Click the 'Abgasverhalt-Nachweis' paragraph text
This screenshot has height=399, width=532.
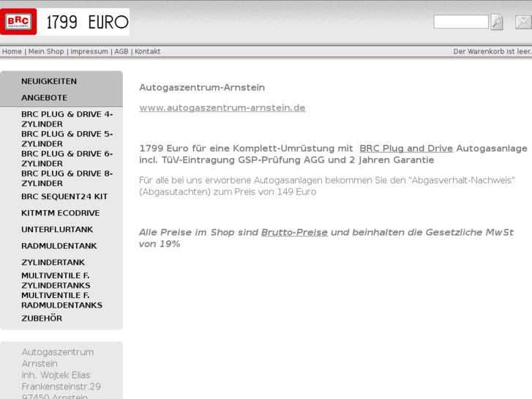(327, 186)
